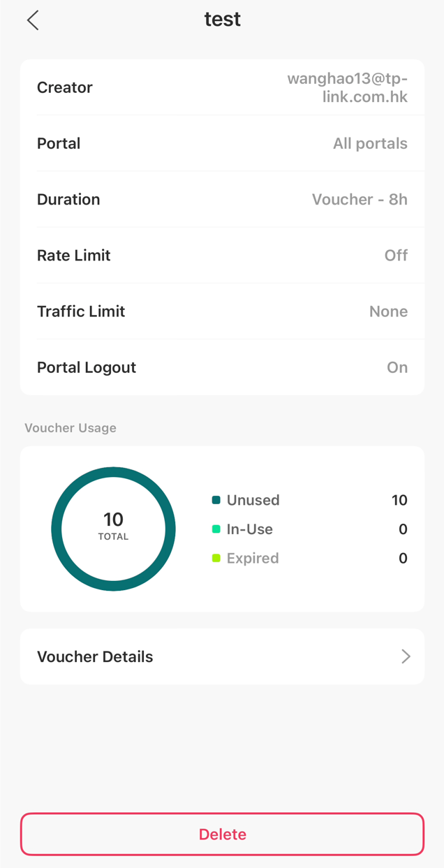The width and height of the screenshot is (444, 868).
Task: Select the Traffic Limit row
Action: tap(222, 311)
